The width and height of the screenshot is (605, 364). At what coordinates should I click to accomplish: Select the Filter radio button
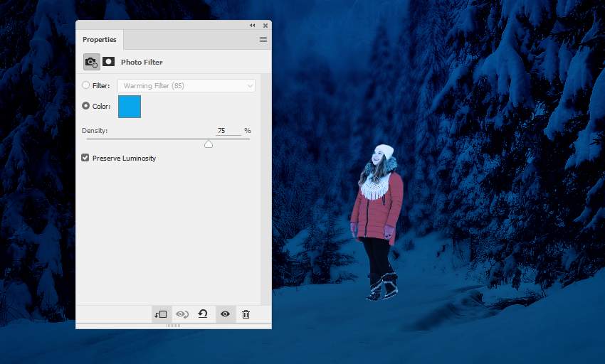click(x=85, y=85)
